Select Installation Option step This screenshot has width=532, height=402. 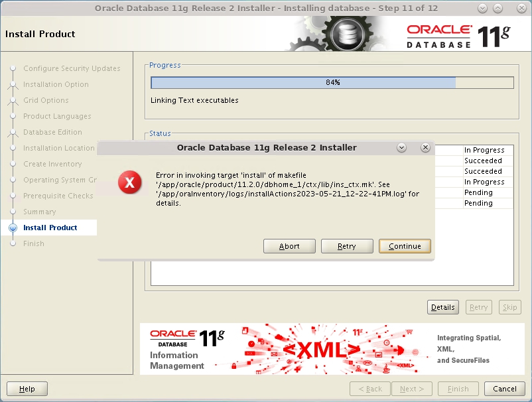pos(56,84)
